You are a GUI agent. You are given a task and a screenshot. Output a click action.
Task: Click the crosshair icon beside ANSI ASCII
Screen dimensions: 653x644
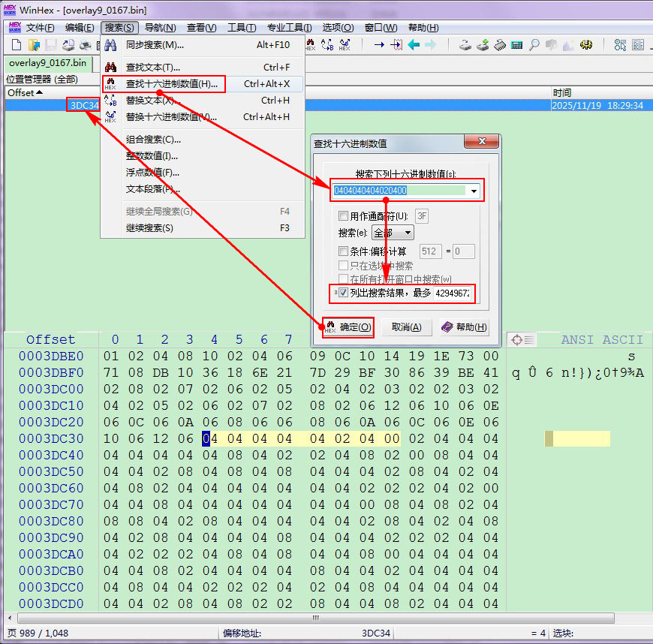click(516, 340)
